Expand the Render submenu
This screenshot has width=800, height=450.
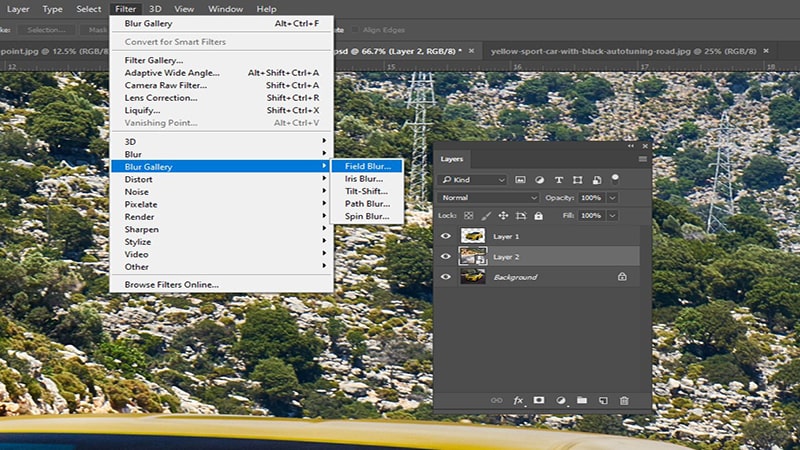pyautogui.click(x=222, y=217)
